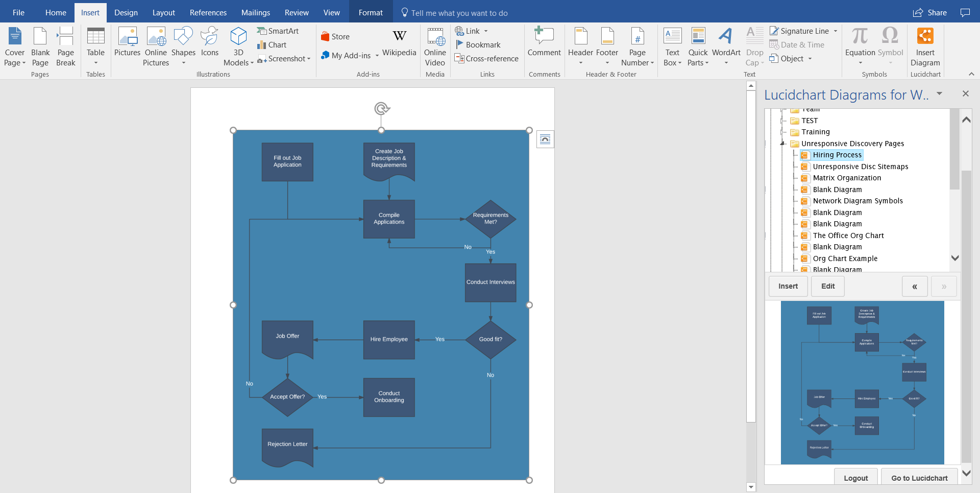Insert a Chart
980x493 pixels.
272,45
